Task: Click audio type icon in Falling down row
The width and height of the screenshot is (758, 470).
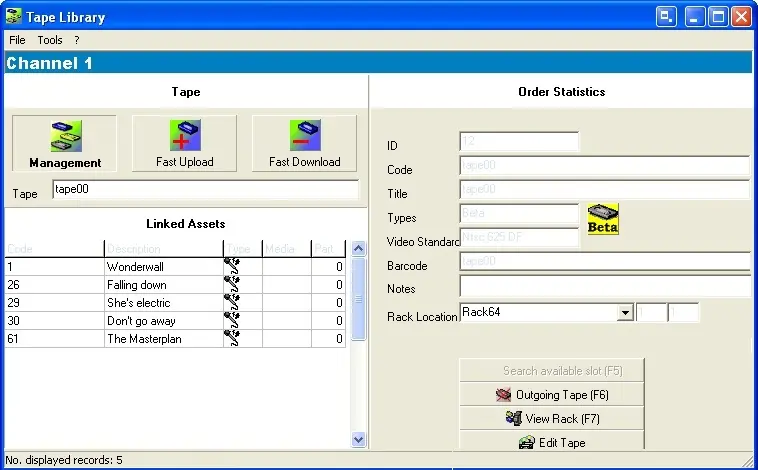Action: [x=233, y=285]
